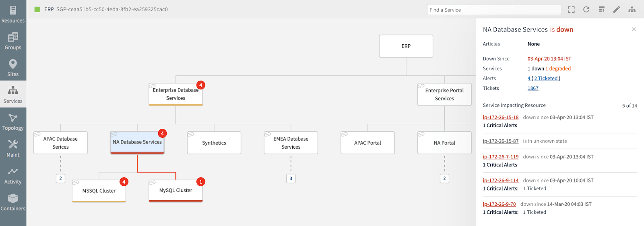The height and width of the screenshot is (226, 644).
Task: Open the Maint section
Action: click(13, 148)
